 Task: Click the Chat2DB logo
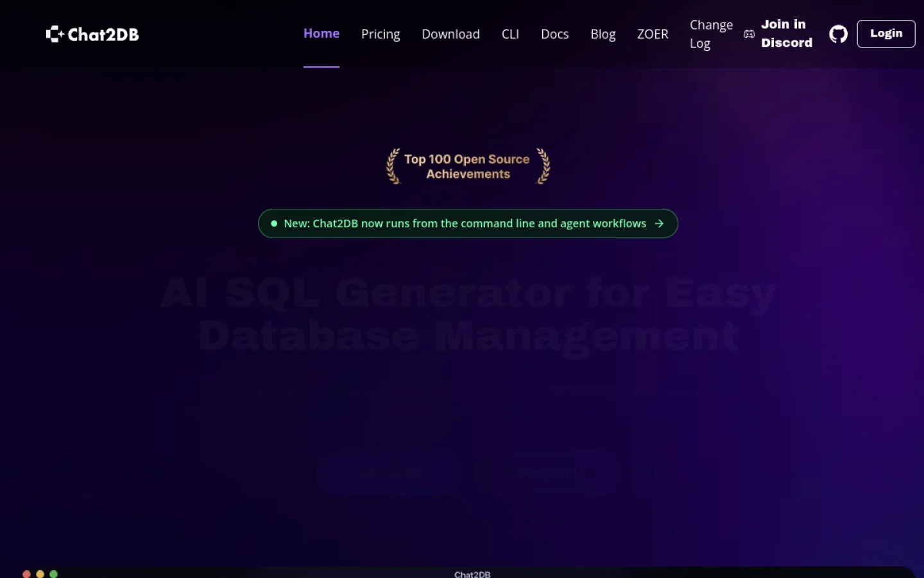pos(92,34)
